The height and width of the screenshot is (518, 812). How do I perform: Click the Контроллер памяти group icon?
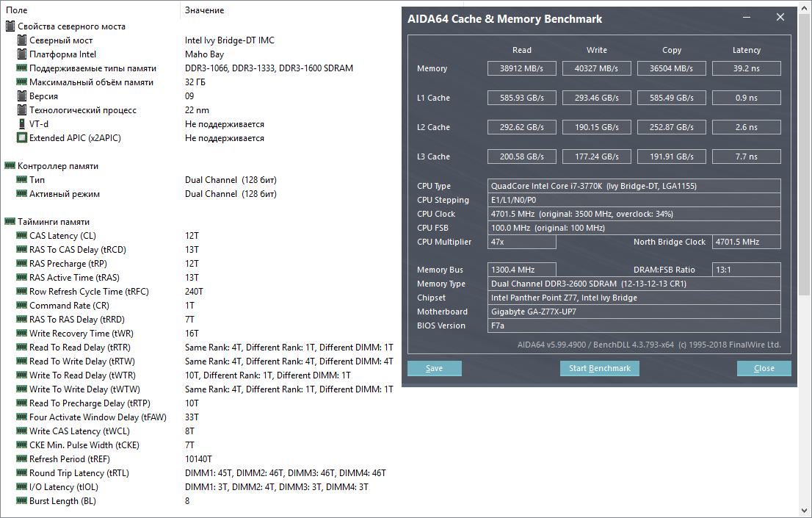(x=10, y=166)
